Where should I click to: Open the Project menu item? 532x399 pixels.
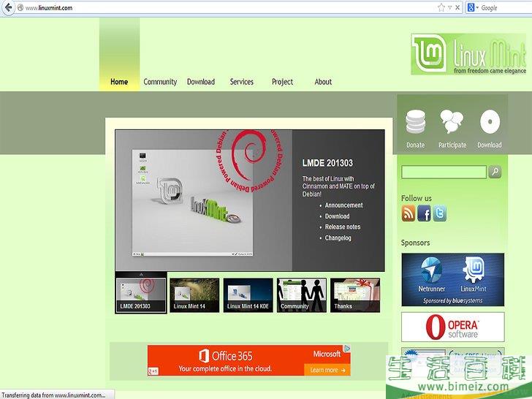click(282, 82)
